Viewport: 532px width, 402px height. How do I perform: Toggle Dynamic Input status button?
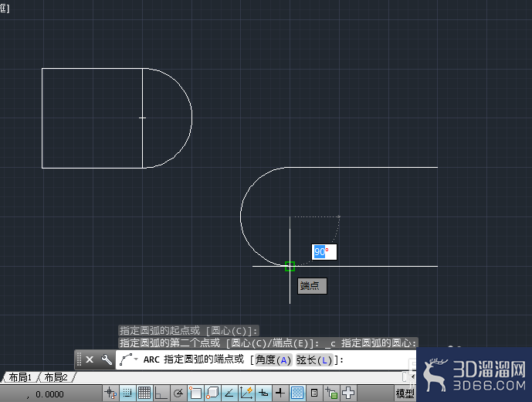click(x=263, y=393)
